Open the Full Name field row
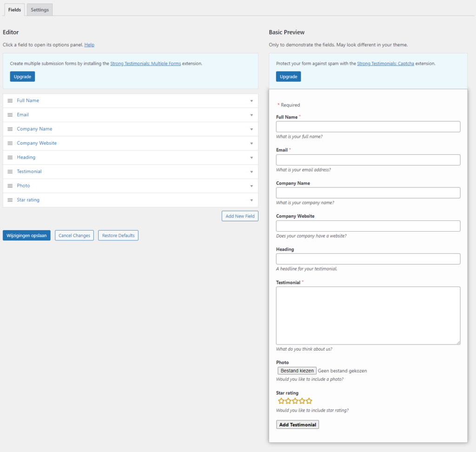 (131, 100)
